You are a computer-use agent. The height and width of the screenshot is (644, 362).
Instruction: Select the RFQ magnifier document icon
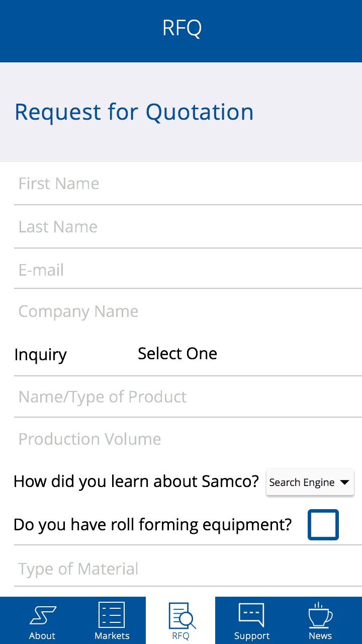point(182,616)
